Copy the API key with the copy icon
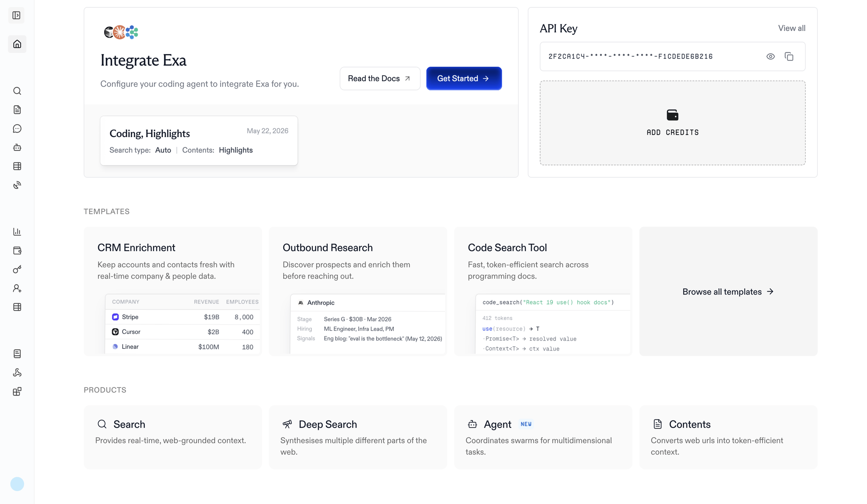867x504 pixels. click(789, 56)
